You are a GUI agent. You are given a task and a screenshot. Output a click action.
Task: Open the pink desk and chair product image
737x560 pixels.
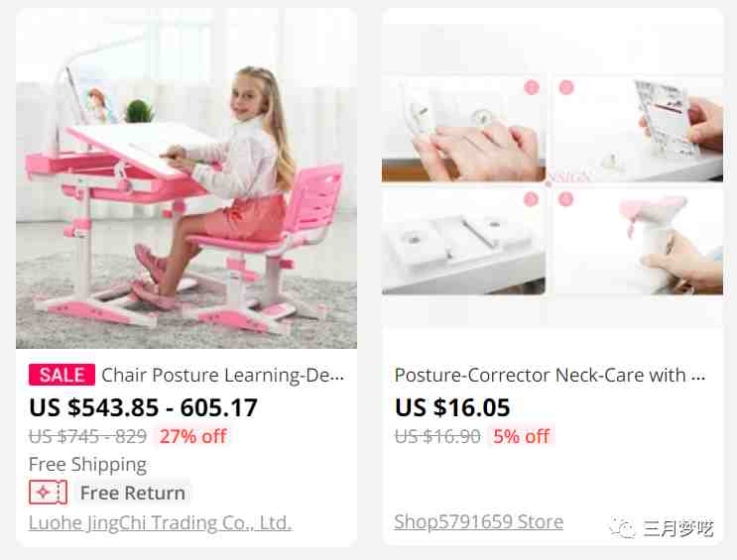[x=186, y=178]
